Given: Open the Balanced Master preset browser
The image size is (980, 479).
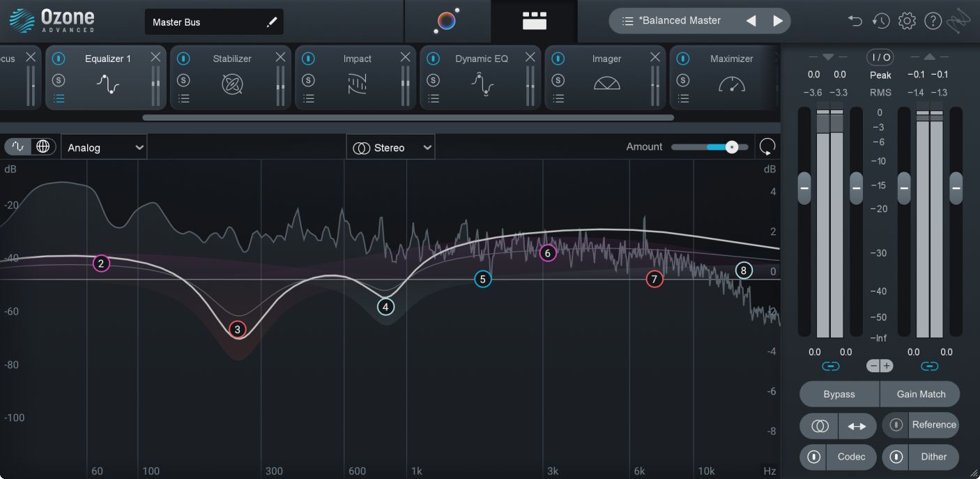Looking at the screenshot, I should pyautogui.click(x=672, y=21).
